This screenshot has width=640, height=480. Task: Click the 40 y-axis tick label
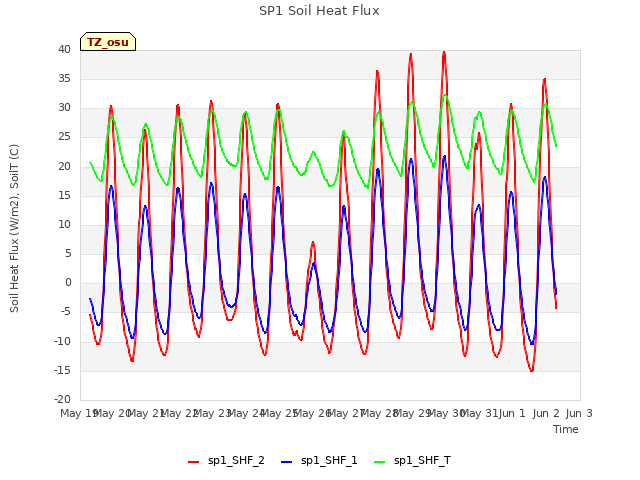coord(64,49)
